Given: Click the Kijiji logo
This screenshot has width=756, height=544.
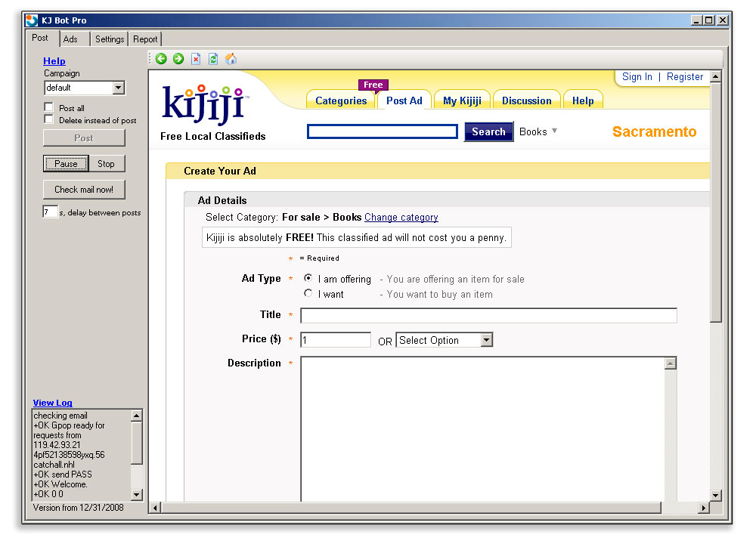Looking at the screenshot, I should pos(206,104).
